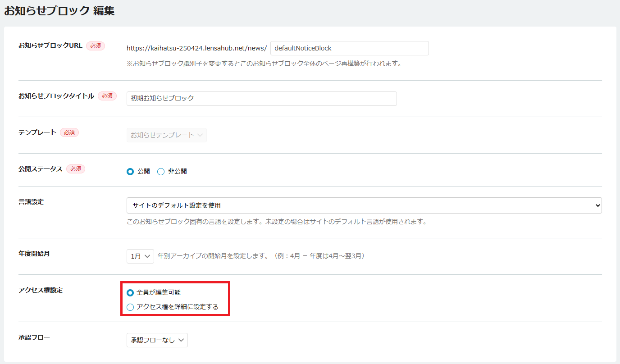Click the 年度開始月 field label
This screenshot has height=364, width=620.
point(34,254)
